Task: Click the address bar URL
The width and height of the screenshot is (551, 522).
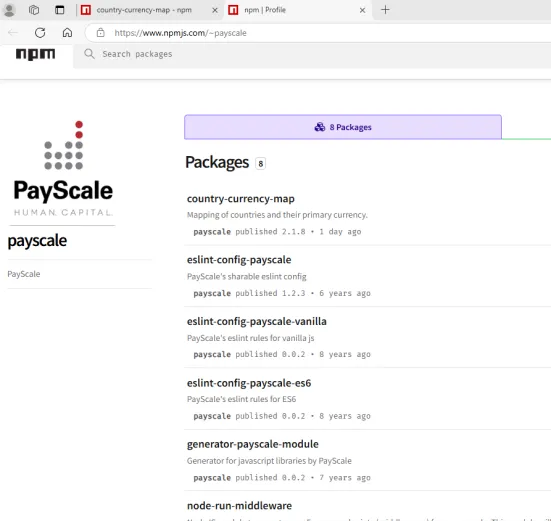Action: tap(180, 33)
